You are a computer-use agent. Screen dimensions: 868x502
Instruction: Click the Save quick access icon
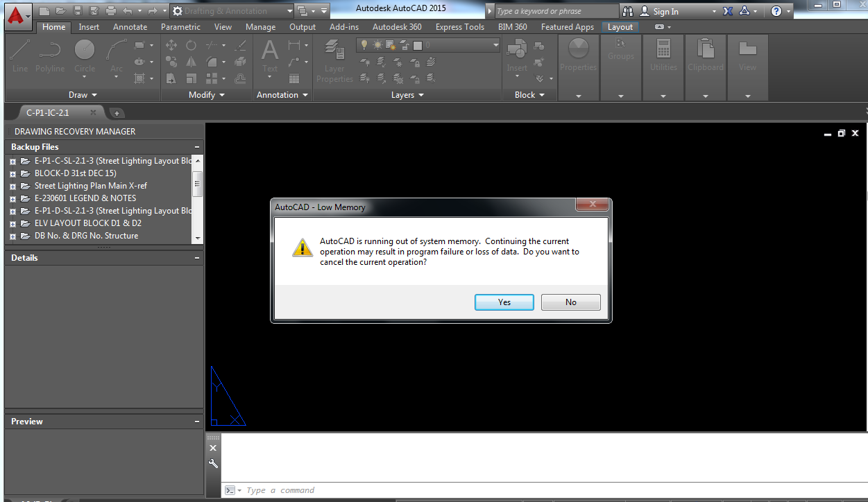77,11
